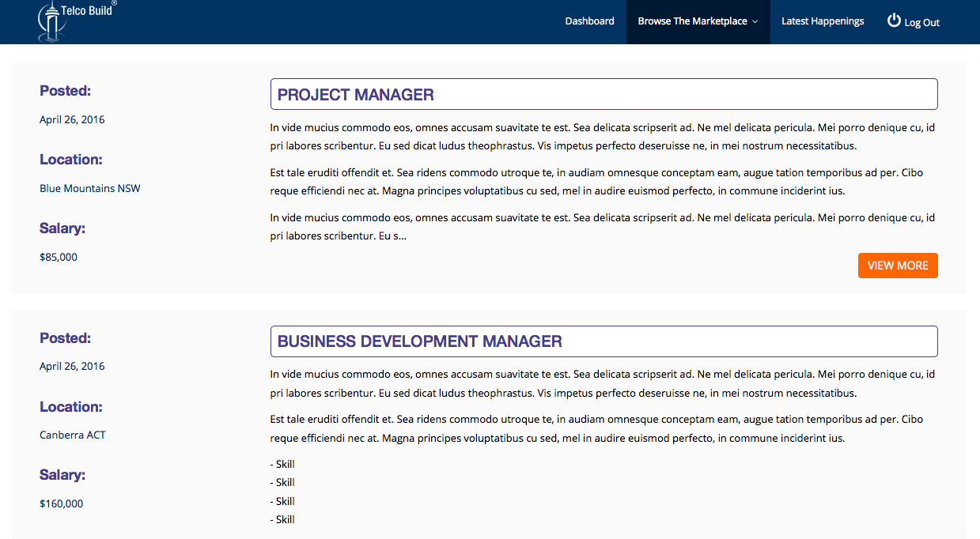Click the Log Out power icon

pyautogui.click(x=894, y=21)
